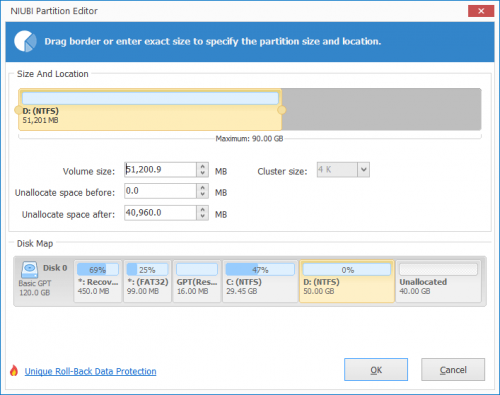Increase Unallocate space before value
The width and height of the screenshot is (500, 395).
point(202,188)
